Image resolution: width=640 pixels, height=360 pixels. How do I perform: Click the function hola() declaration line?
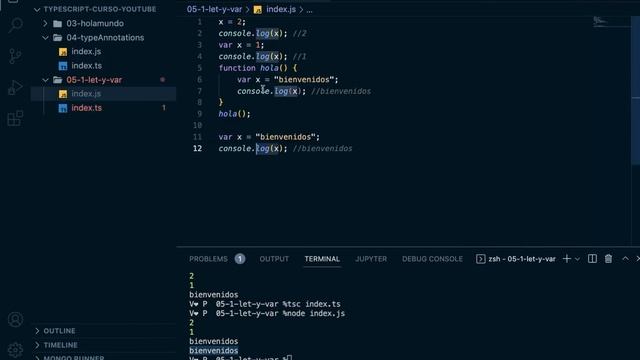click(258, 68)
